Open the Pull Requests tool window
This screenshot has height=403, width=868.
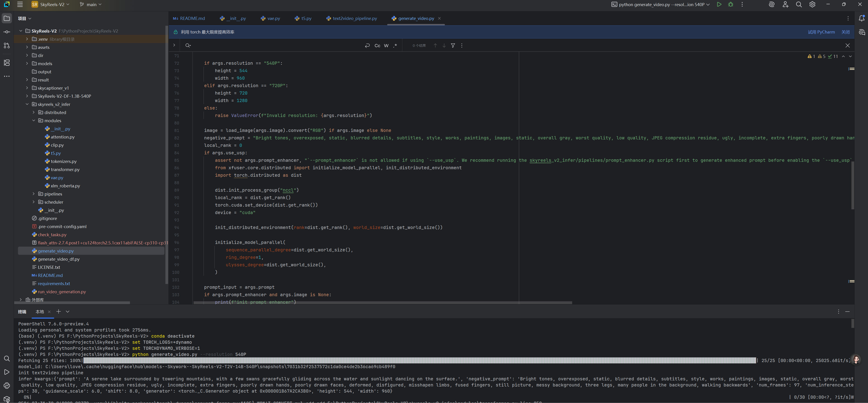(x=7, y=45)
